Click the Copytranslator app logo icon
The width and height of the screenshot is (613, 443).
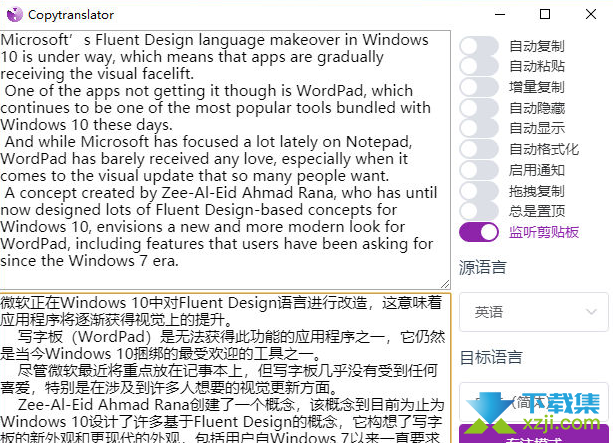click(x=15, y=15)
